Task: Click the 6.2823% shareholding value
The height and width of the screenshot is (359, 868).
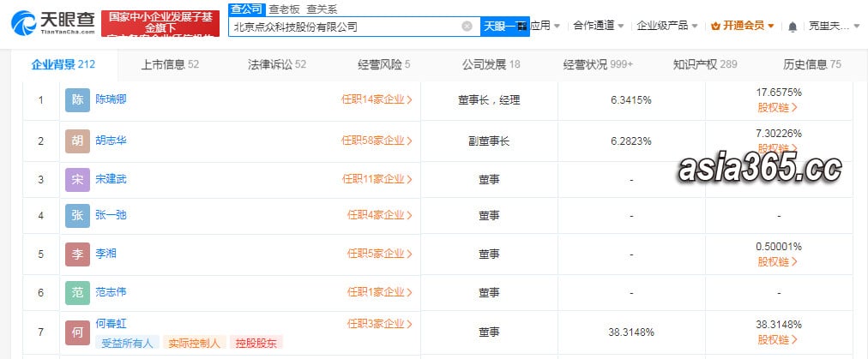Action: pyautogui.click(x=631, y=141)
